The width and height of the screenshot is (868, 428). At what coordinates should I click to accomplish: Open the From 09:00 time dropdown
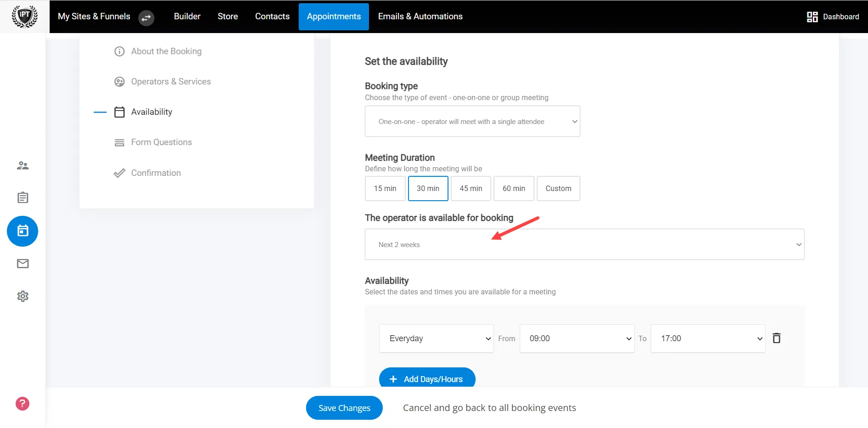pos(577,338)
